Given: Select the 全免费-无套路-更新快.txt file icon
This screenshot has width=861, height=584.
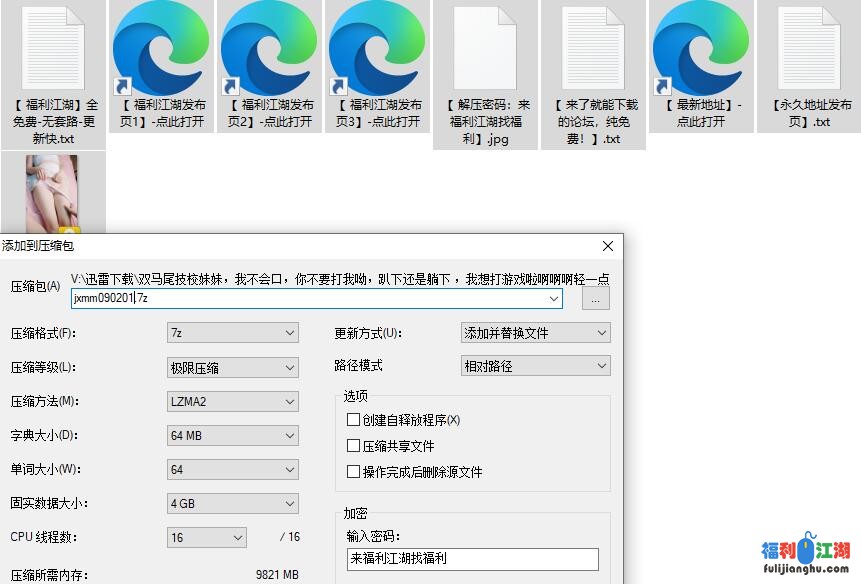Looking at the screenshot, I should click(53, 50).
